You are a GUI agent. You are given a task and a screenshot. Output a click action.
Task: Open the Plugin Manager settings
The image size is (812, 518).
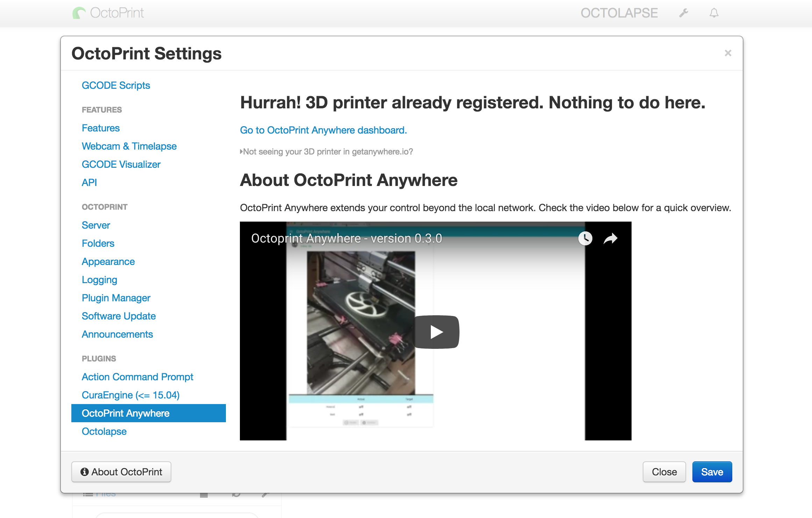click(116, 298)
